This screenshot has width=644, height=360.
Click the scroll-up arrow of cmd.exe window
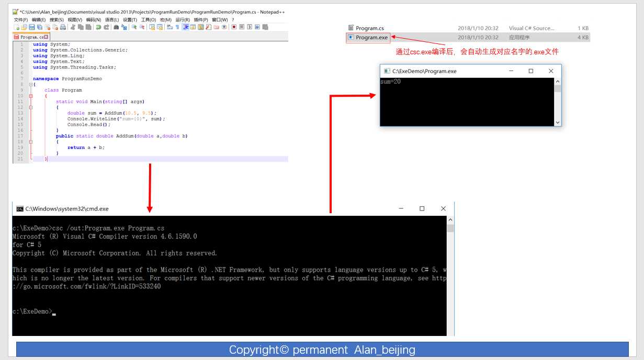click(x=450, y=220)
